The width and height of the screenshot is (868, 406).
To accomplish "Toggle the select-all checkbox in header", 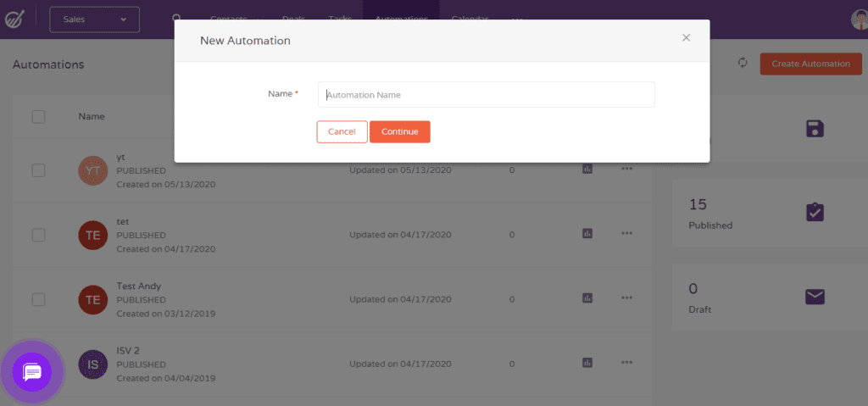I will pyautogui.click(x=38, y=117).
